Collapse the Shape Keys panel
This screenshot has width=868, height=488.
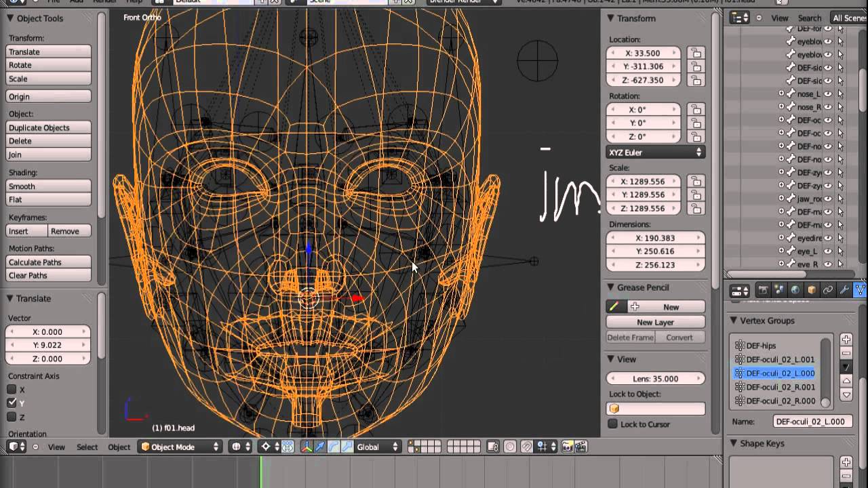(733, 443)
